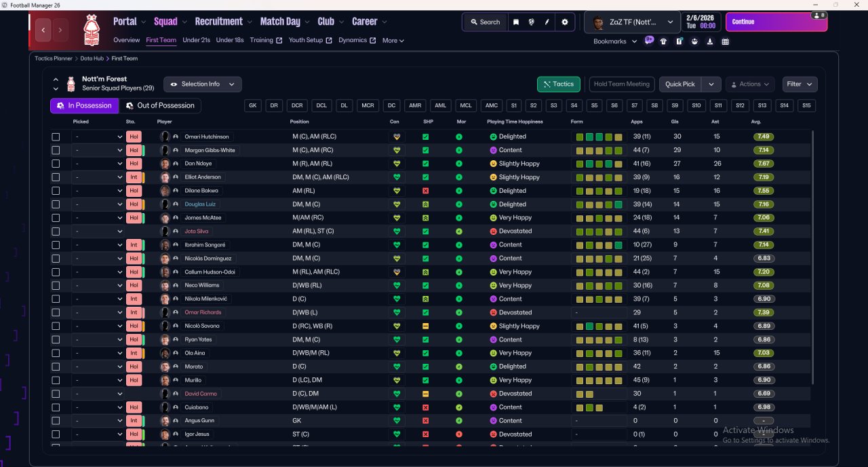Viewport: 868px width, 467px height.
Task: Select the checkbox next to Dan Ndoye
Action: coord(56,164)
